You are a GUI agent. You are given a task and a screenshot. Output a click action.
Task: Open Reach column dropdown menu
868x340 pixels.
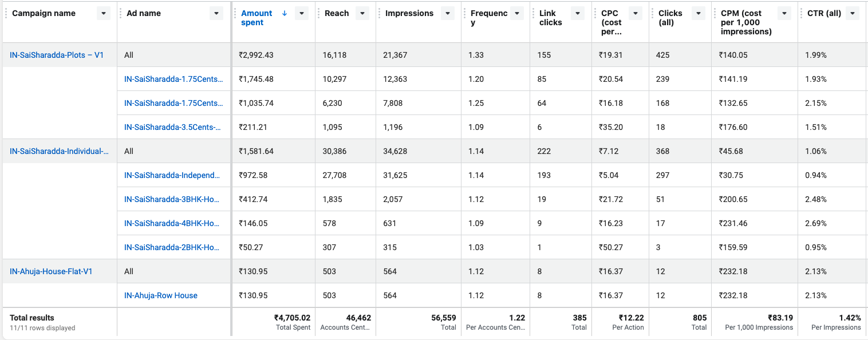coord(362,13)
